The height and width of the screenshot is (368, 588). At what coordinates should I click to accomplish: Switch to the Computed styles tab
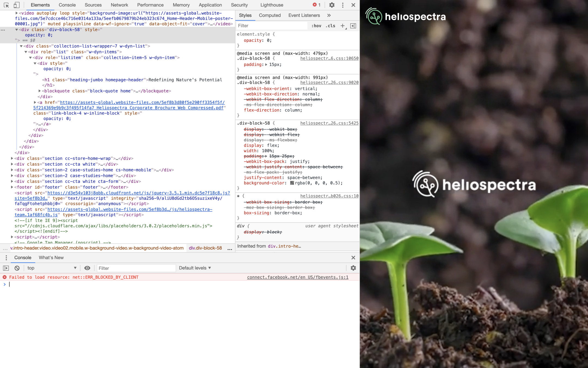tap(269, 15)
